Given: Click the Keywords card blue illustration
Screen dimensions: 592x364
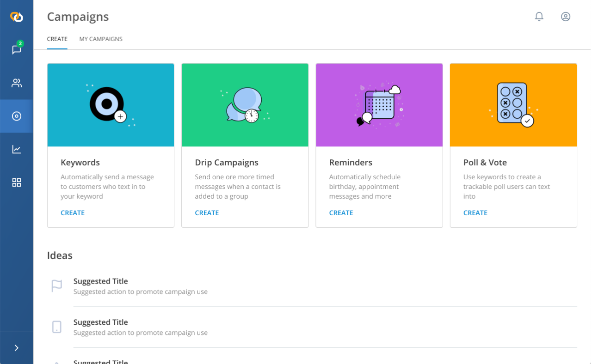Looking at the screenshot, I should (111, 105).
